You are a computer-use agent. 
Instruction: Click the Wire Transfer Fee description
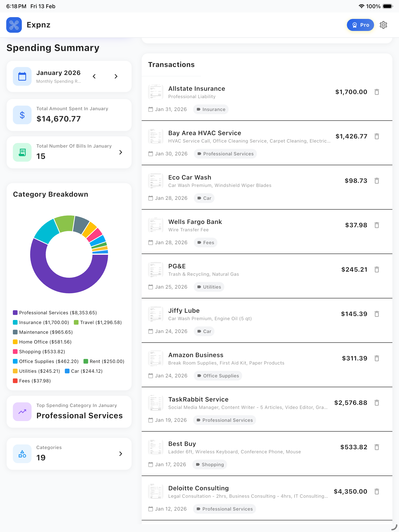pyautogui.click(x=188, y=230)
